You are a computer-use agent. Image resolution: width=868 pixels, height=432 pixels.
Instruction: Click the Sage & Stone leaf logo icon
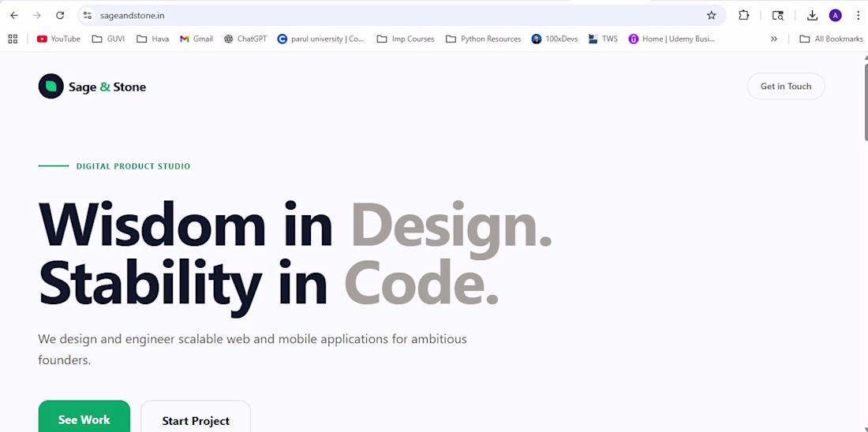(x=51, y=86)
